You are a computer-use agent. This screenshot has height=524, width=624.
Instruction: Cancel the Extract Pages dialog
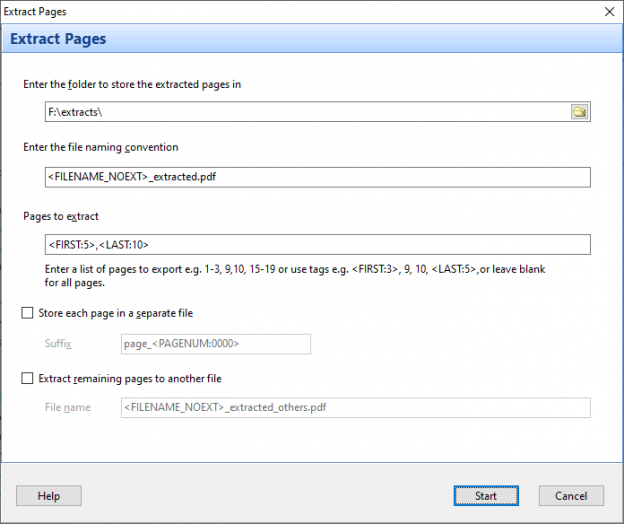pyautogui.click(x=571, y=496)
